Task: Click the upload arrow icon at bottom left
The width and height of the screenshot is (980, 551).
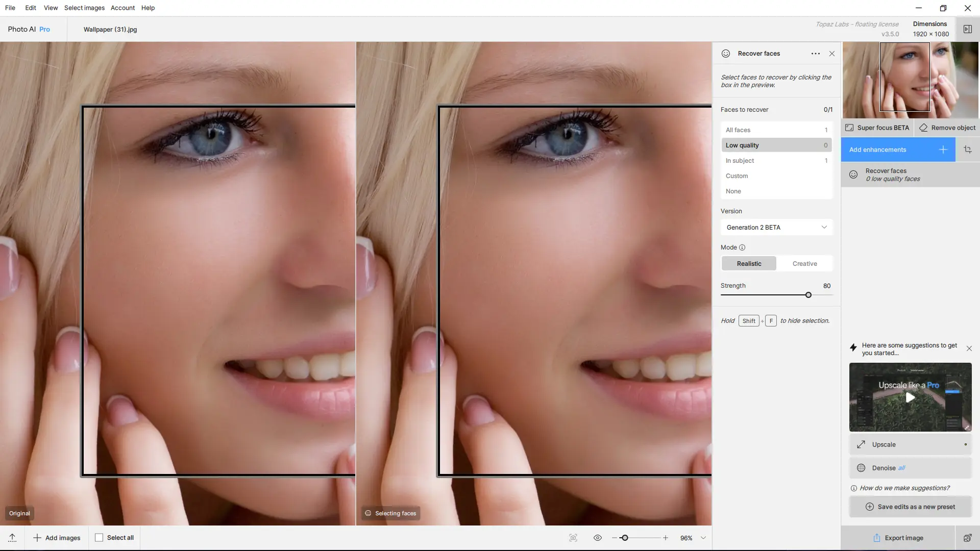Action: pyautogui.click(x=12, y=538)
